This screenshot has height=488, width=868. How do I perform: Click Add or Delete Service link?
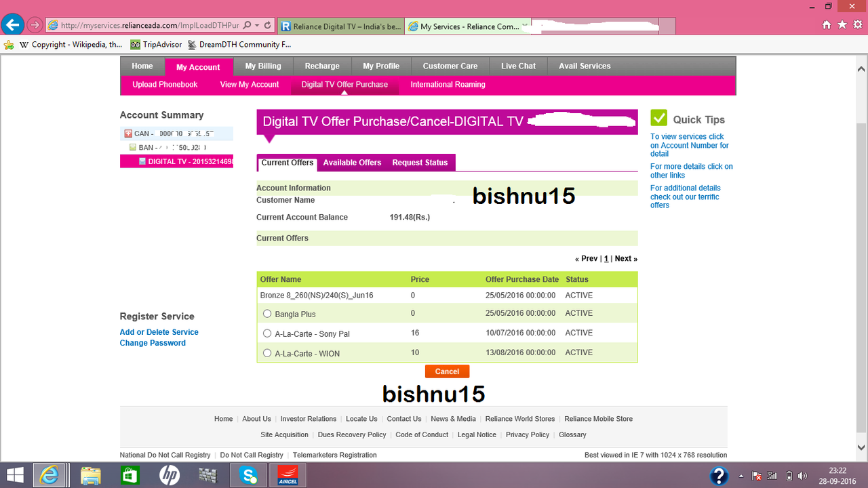click(x=159, y=332)
